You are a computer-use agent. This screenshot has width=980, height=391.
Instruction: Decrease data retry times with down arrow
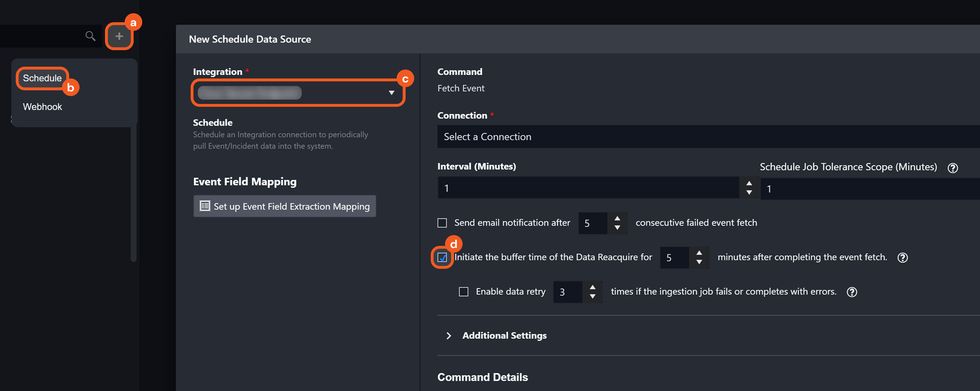pos(592,296)
